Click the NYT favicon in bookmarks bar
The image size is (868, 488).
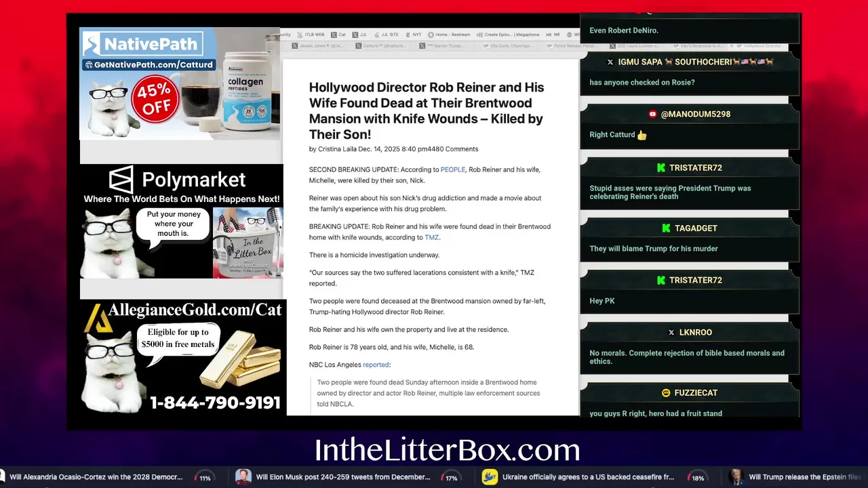[x=408, y=35]
